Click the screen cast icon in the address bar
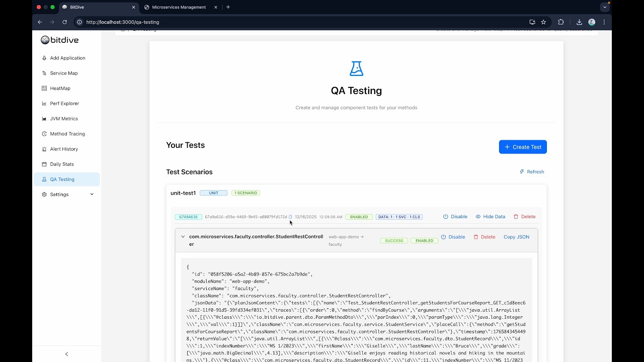This screenshot has width=644, height=362. tap(532, 22)
